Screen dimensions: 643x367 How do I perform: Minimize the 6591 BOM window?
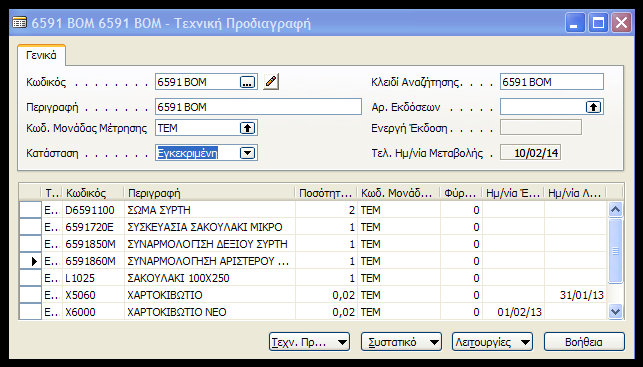575,23
